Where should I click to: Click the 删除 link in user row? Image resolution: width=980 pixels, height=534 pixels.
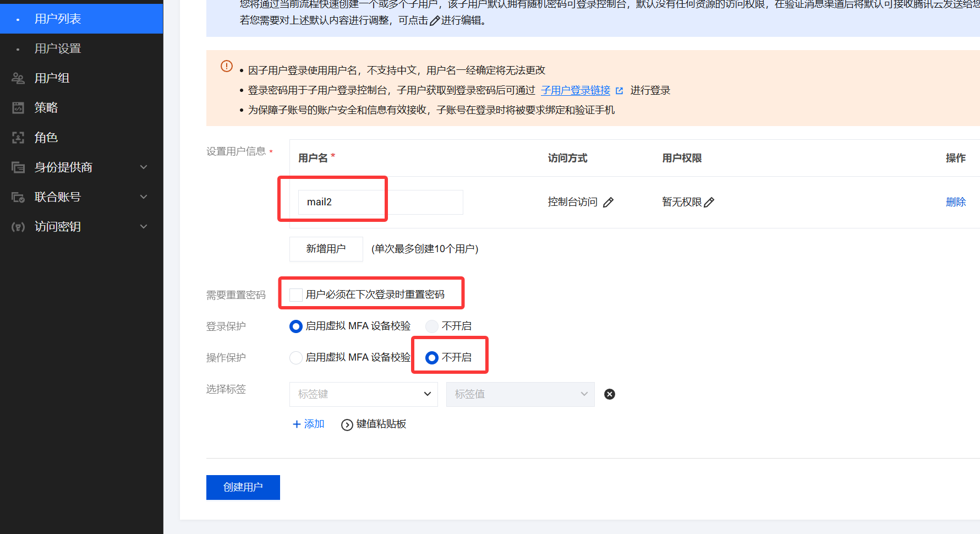click(955, 202)
